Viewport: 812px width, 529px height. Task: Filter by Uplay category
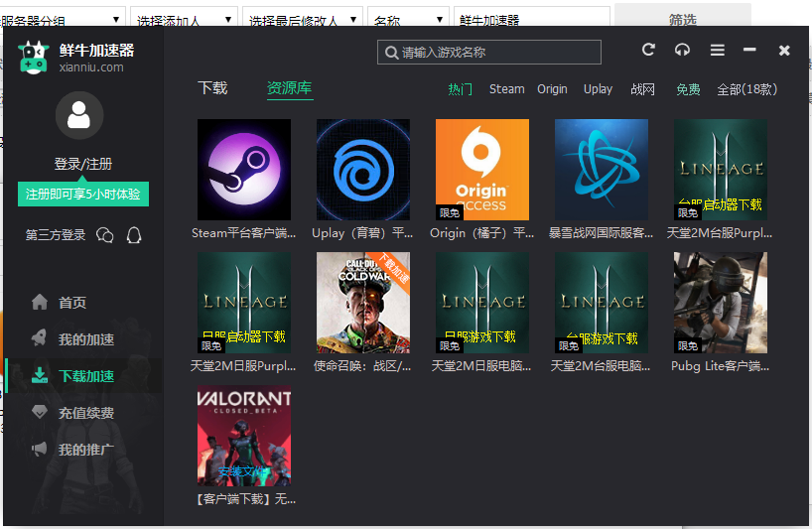[x=599, y=89]
